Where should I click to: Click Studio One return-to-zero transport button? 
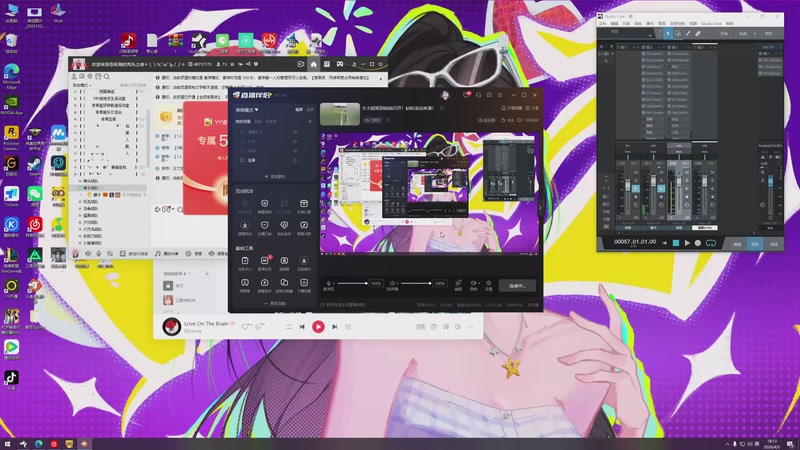664,243
